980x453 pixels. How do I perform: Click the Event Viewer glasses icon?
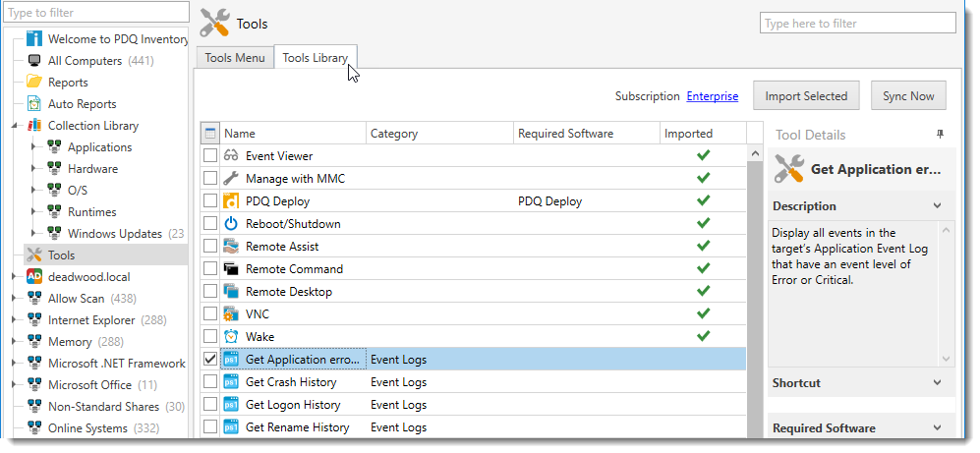231,155
